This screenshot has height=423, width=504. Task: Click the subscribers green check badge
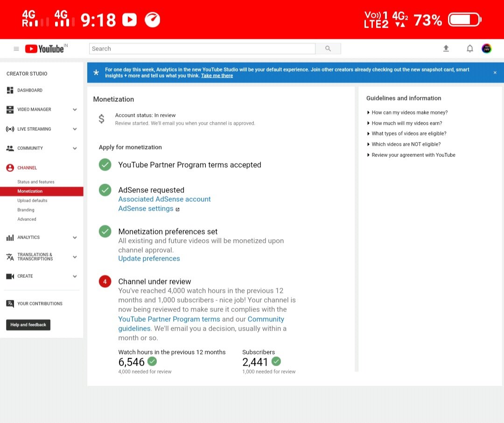coord(276,361)
